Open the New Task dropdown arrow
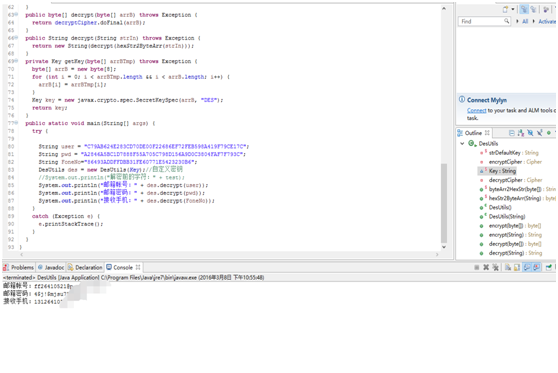This screenshot has width=558, height=373. [513, 10]
